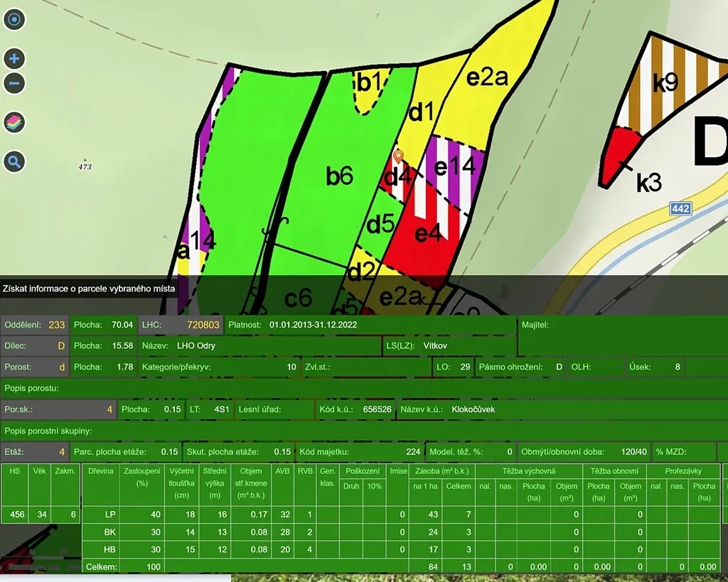Zoom out with the minus button
This screenshot has width=728, height=582.
tap(14, 83)
